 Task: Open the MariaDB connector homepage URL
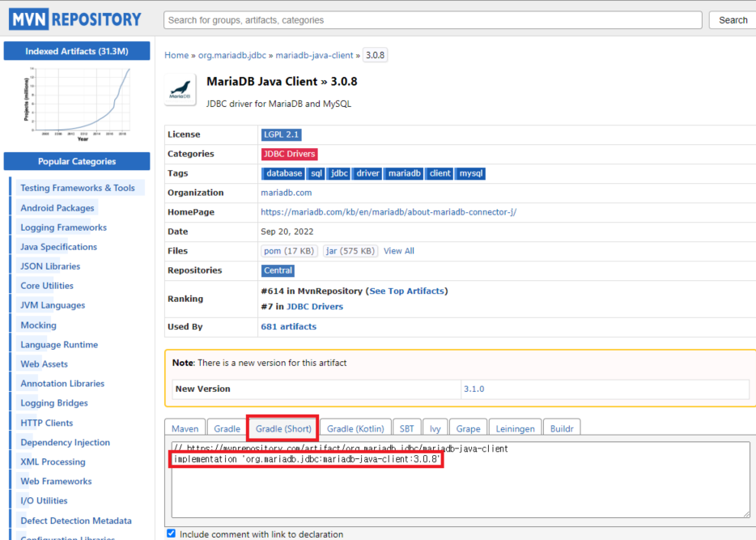[x=389, y=212]
